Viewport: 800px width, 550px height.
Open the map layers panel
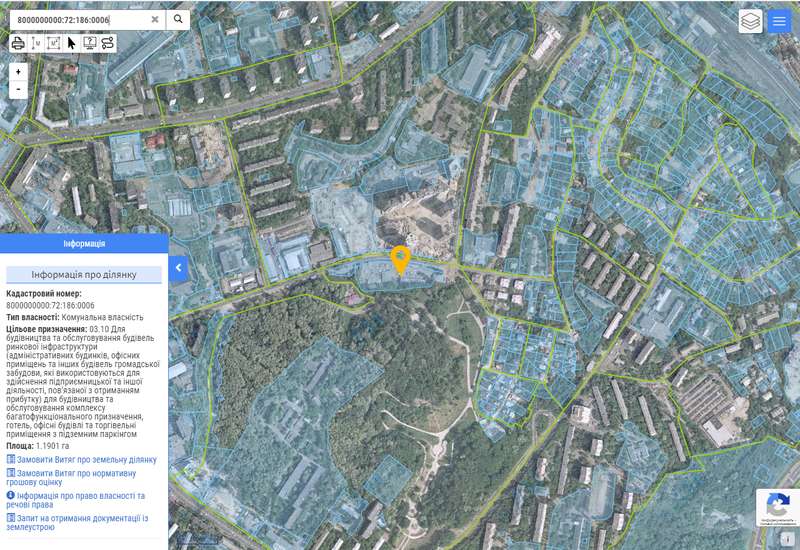click(750, 21)
